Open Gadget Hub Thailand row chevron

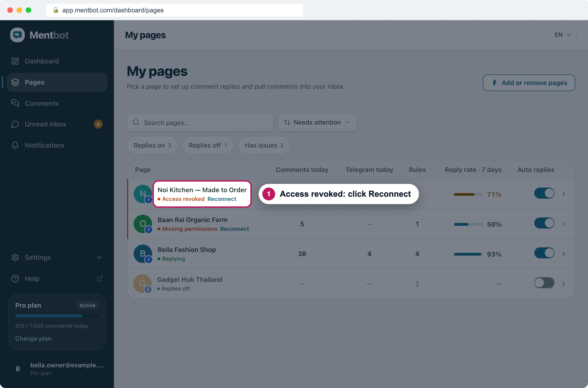[563, 284]
